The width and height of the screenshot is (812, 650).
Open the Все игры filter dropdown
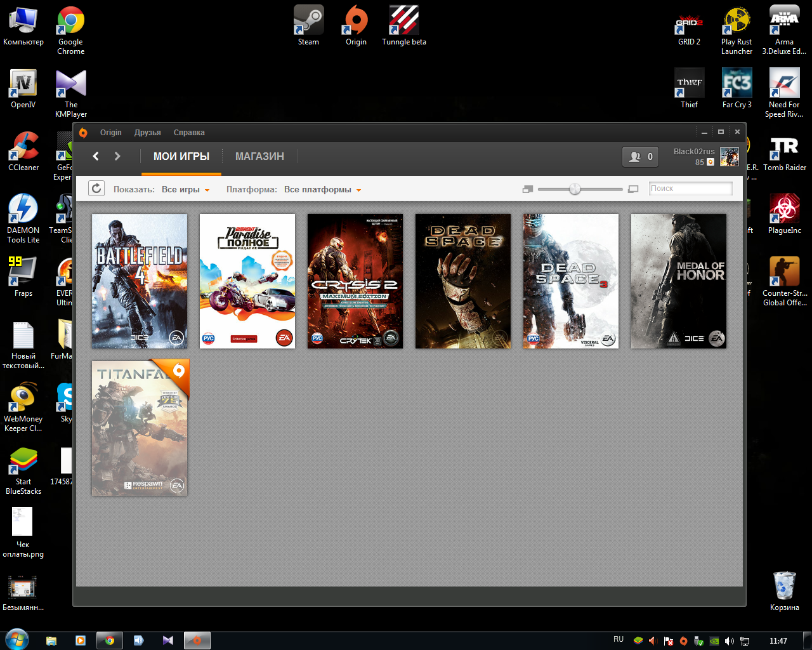point(186,189)
